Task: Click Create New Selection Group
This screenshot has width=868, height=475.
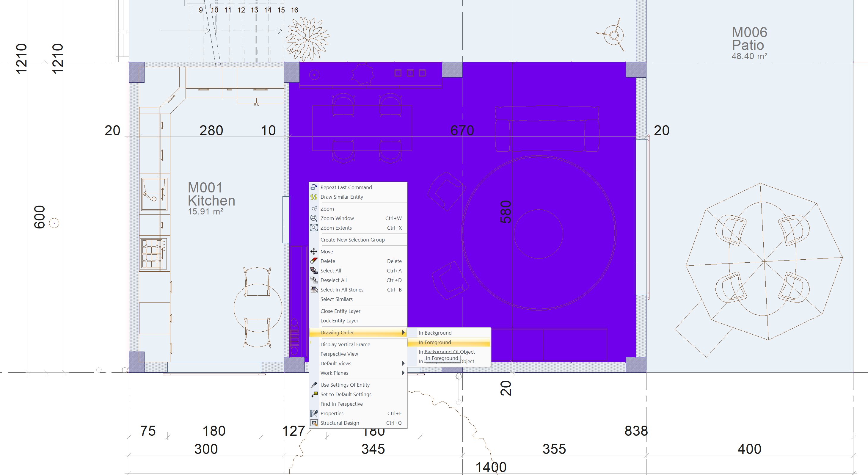Action: coord(352,240)
